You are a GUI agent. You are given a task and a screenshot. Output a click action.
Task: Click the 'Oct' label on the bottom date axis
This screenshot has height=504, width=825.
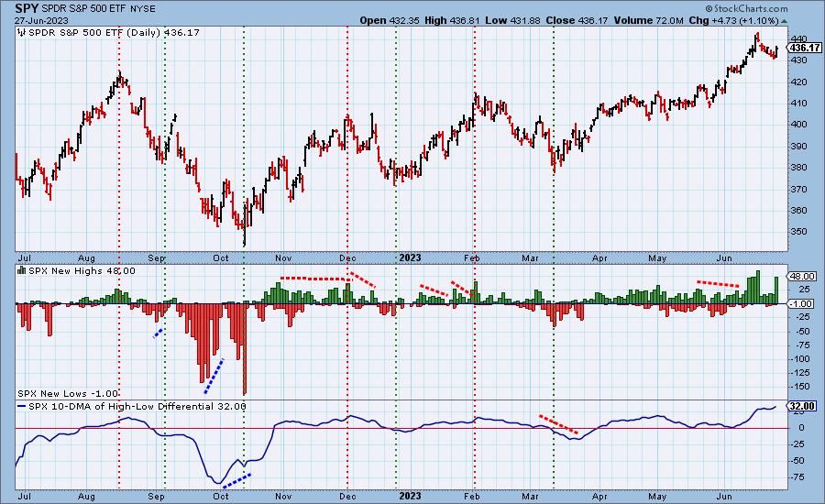coord(220,496)
